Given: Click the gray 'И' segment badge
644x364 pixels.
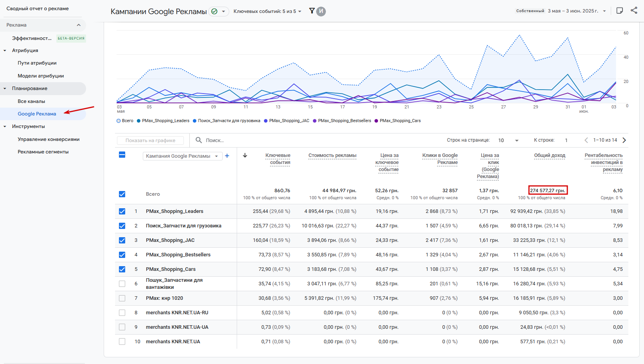Looking at the screenshot, I should pos(321,11).
